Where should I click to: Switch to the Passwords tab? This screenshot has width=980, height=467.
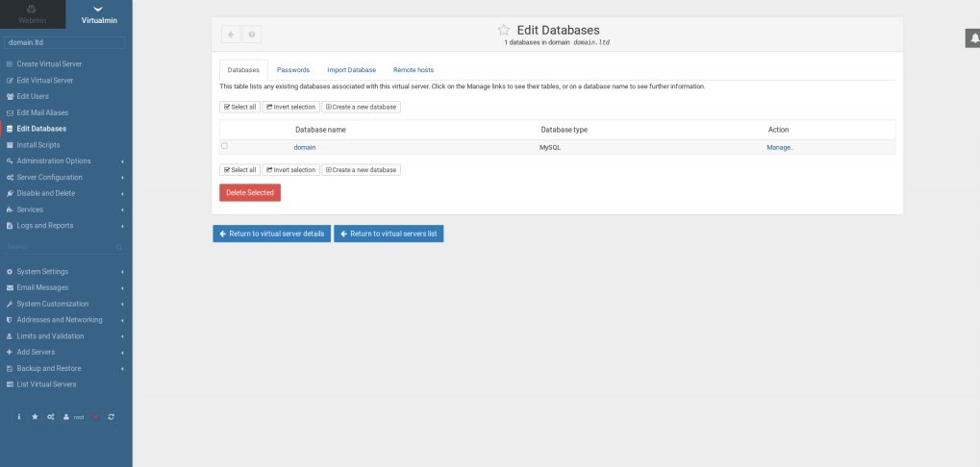click(x=293, y=70)
